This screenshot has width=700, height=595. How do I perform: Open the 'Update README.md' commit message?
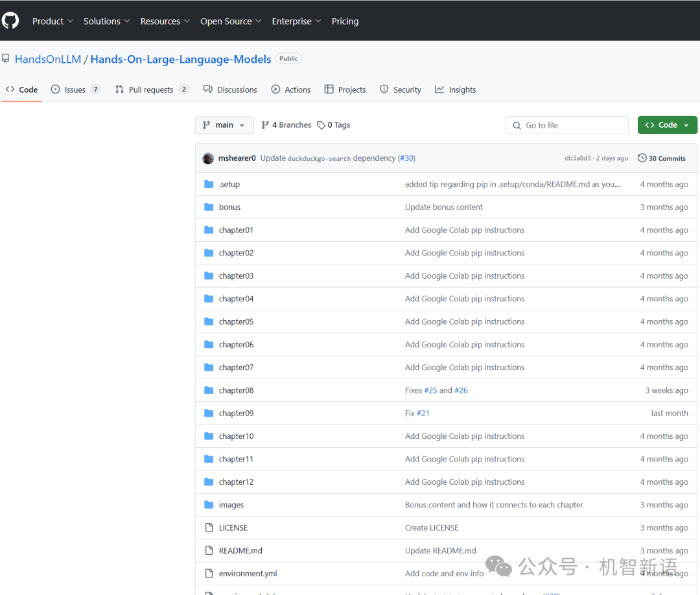tap(441, 550)
